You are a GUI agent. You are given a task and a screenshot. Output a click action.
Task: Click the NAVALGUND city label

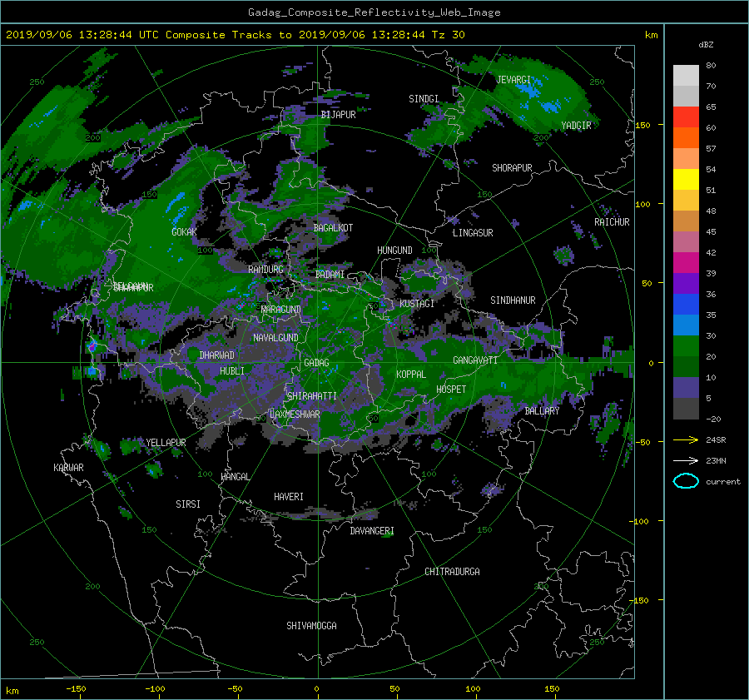275,337
